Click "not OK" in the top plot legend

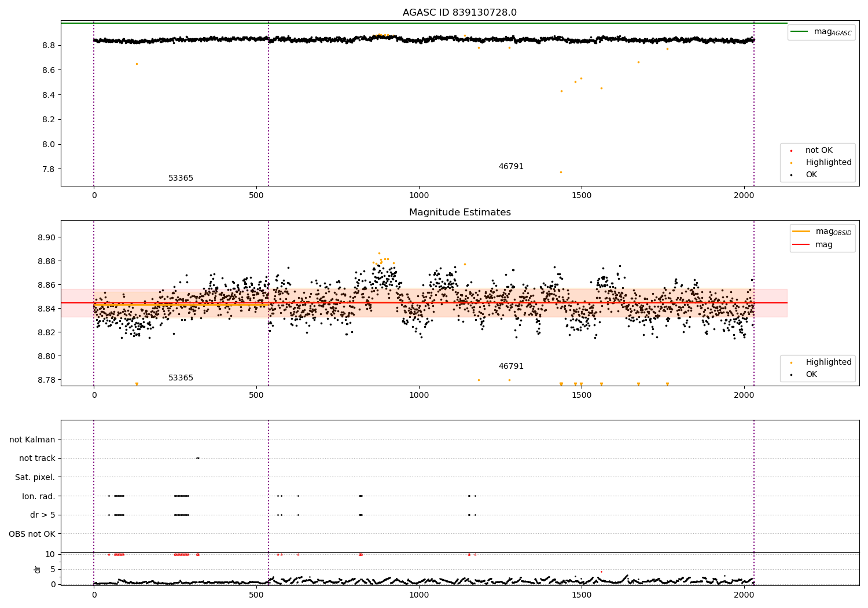818,151
